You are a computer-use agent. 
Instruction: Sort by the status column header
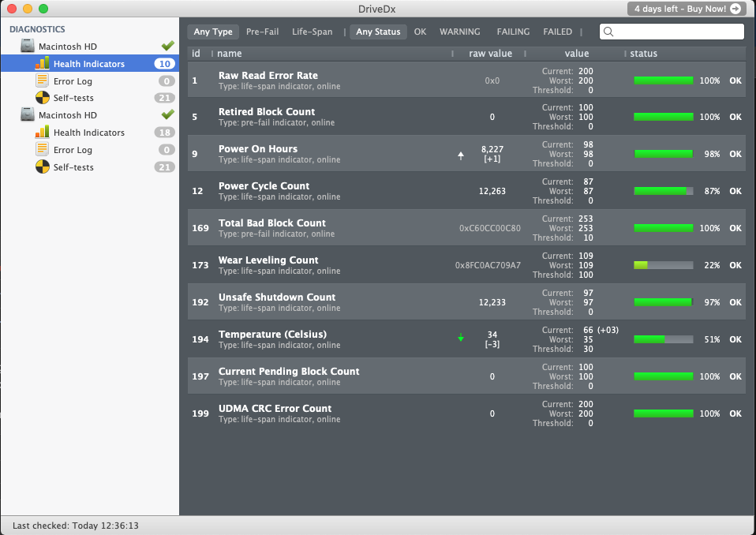pyautogui.click(x=644, y=54)
